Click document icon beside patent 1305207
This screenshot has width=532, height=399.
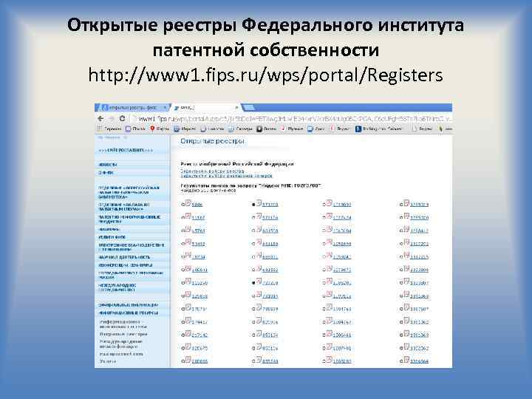pos(329,360)
